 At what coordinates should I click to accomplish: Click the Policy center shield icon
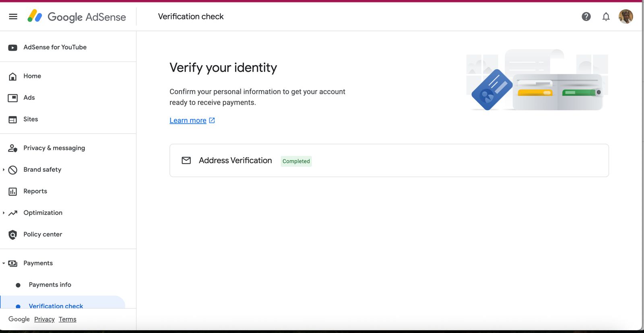13,234
